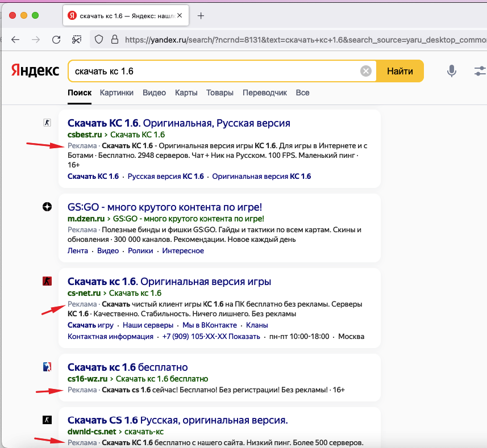Open the Товары tab
This screenshot has width=487, height=448.
pos(219,93)
